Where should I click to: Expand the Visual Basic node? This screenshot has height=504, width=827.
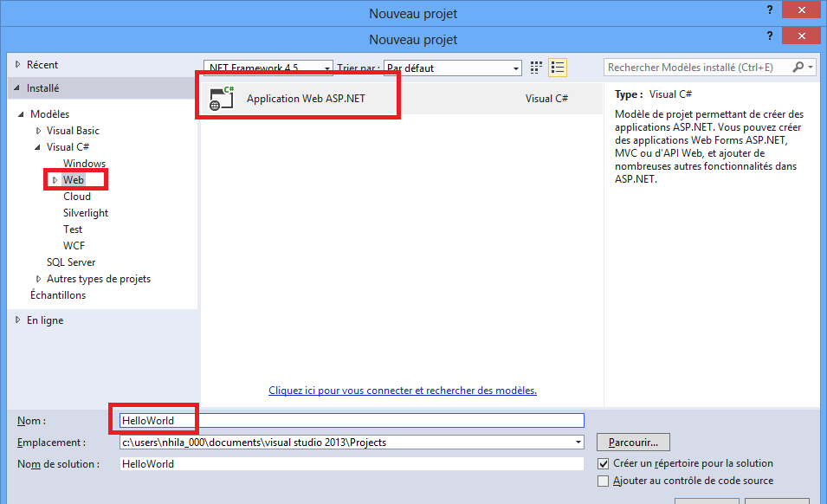click(x=38, y=130)
